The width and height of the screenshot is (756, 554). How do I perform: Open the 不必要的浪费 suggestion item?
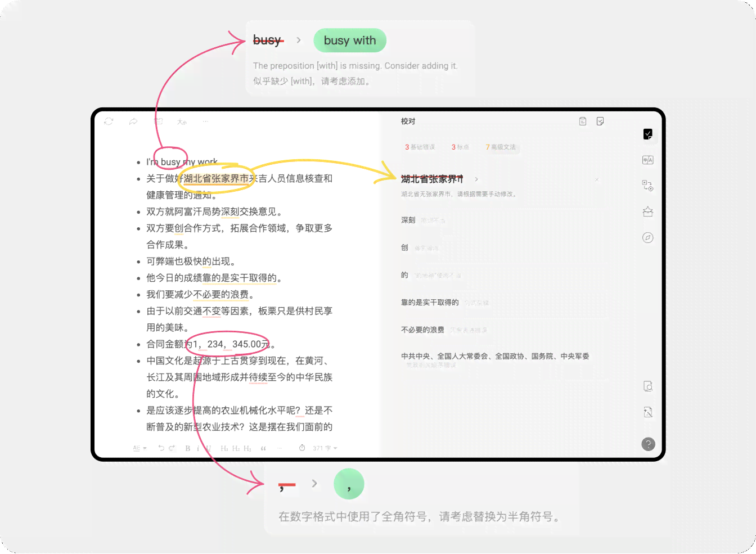[444, 330]
